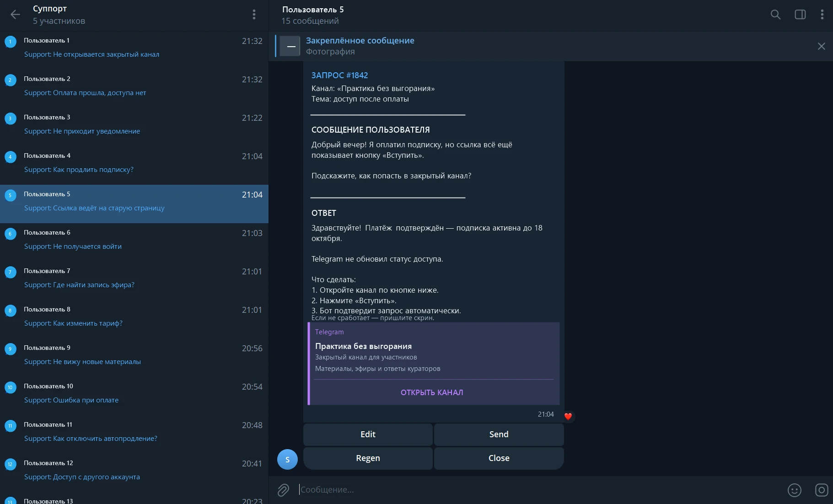833x504 pixels.
Task: Open topic Пользователь 6
Action: 134,242
